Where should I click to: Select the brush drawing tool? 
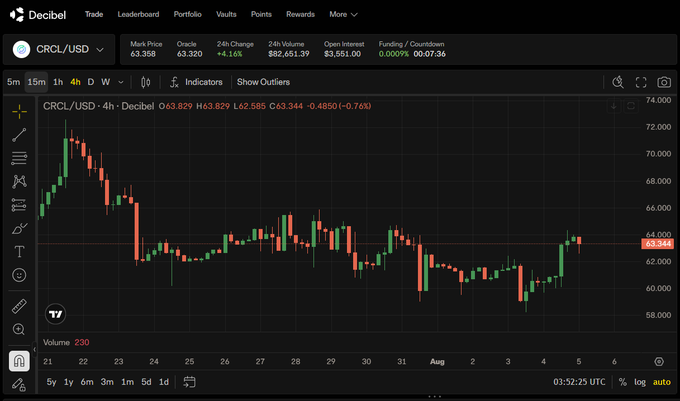pyautogui.click(x=19, y=228)
